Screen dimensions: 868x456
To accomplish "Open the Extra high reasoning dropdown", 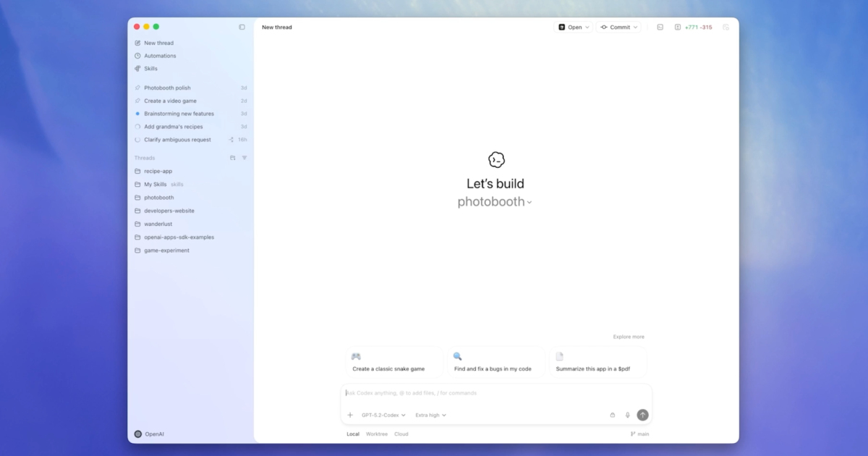I will [x=430, y=415].
